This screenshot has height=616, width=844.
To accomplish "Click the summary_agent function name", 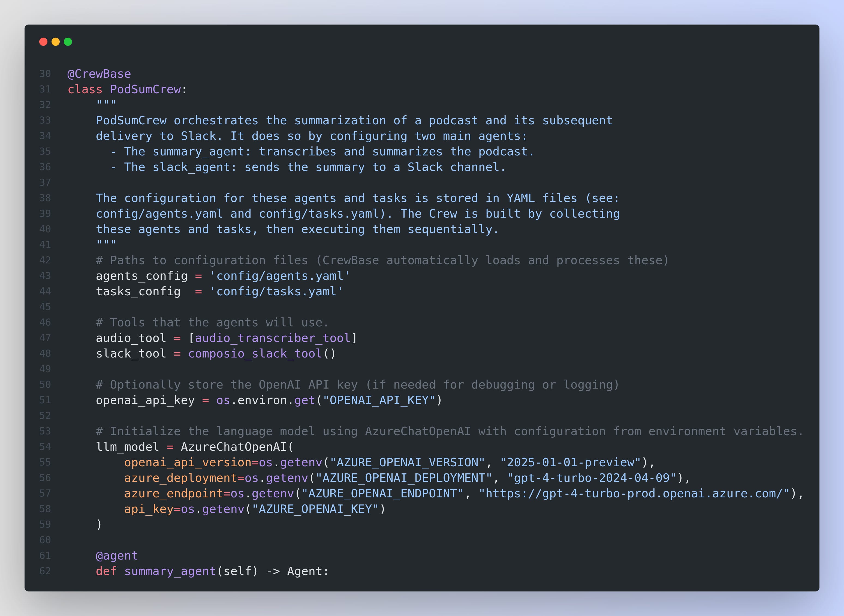I will point(170,571).
